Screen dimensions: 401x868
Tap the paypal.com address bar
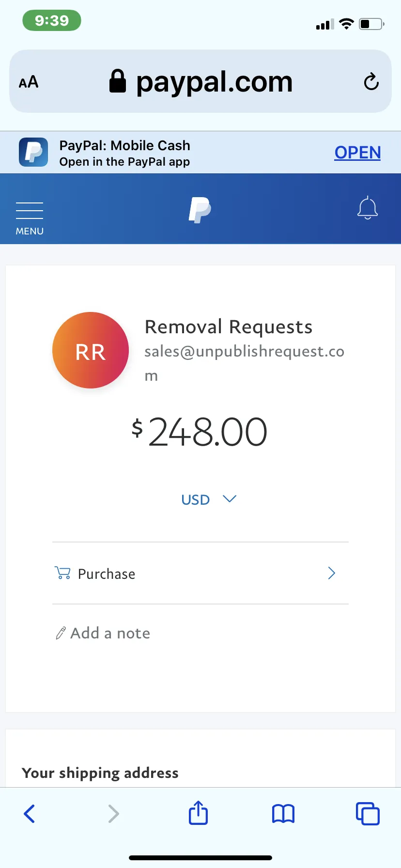(x=200, y=81)
